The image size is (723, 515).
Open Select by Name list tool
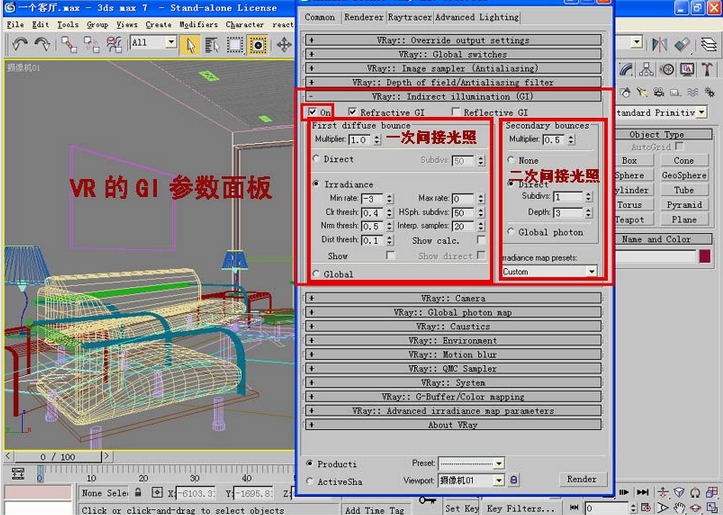coord(212,45)
